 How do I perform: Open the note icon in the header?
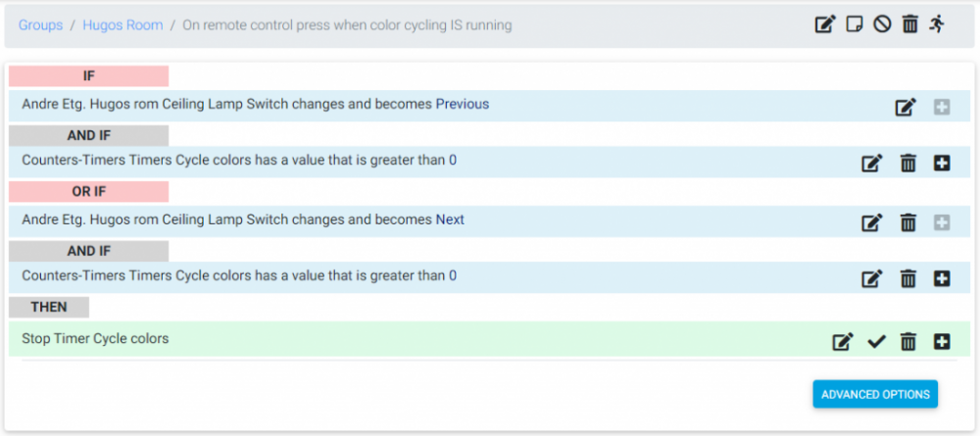coord(855,24)
